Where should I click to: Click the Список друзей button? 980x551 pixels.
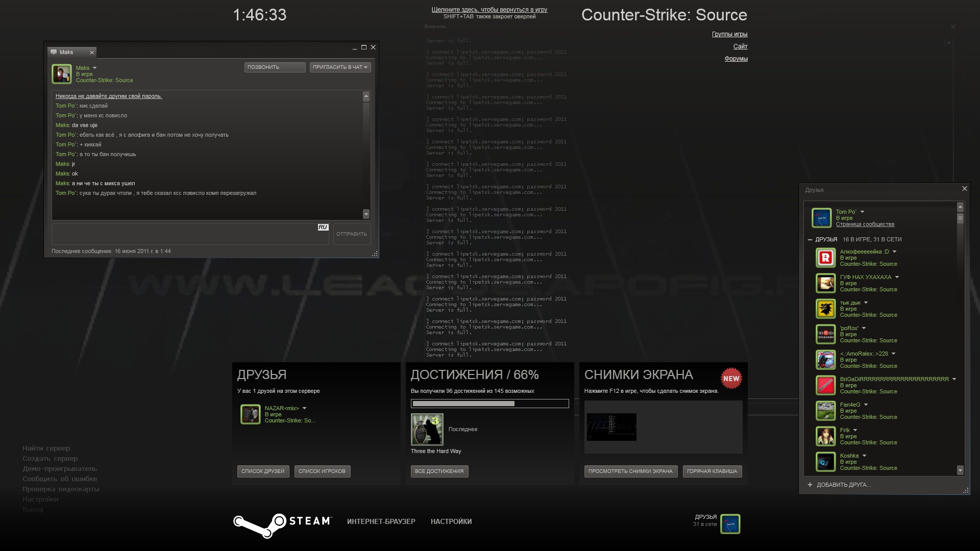[x=263, y=471]
